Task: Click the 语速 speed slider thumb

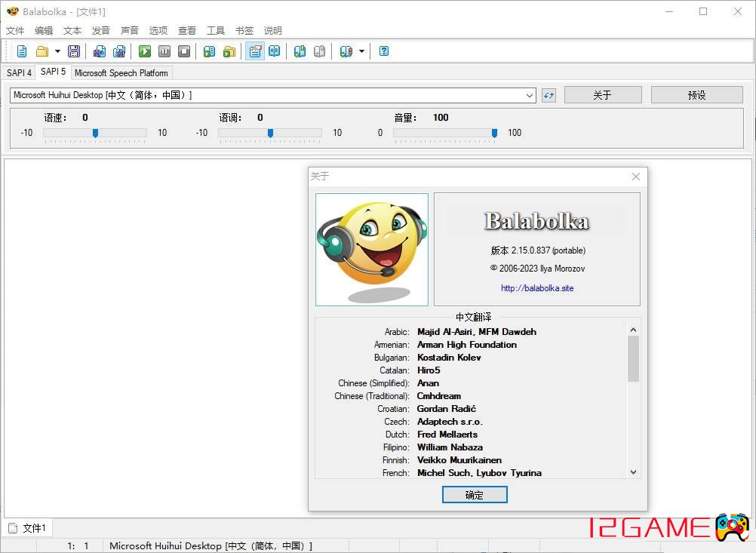Action: click(x=96, y=133)
